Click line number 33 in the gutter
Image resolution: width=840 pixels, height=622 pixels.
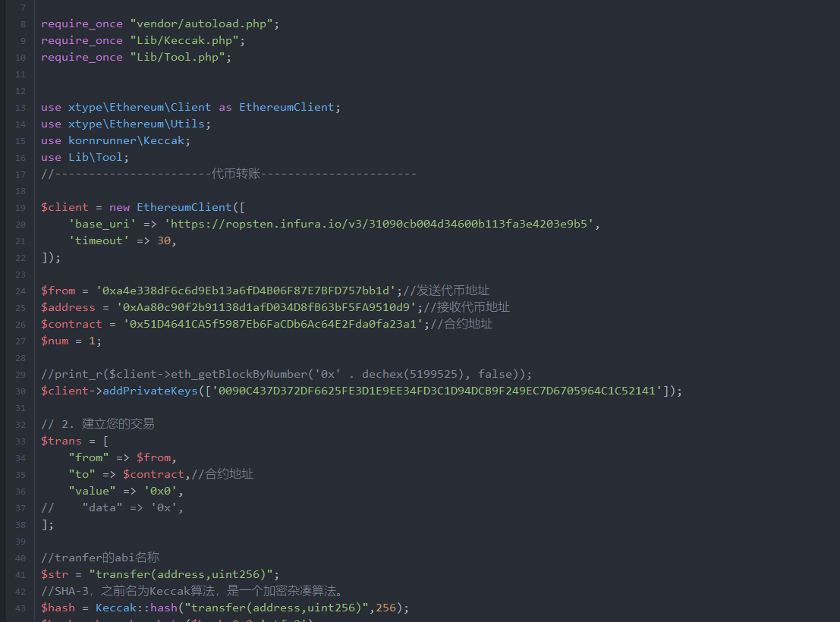20,441
